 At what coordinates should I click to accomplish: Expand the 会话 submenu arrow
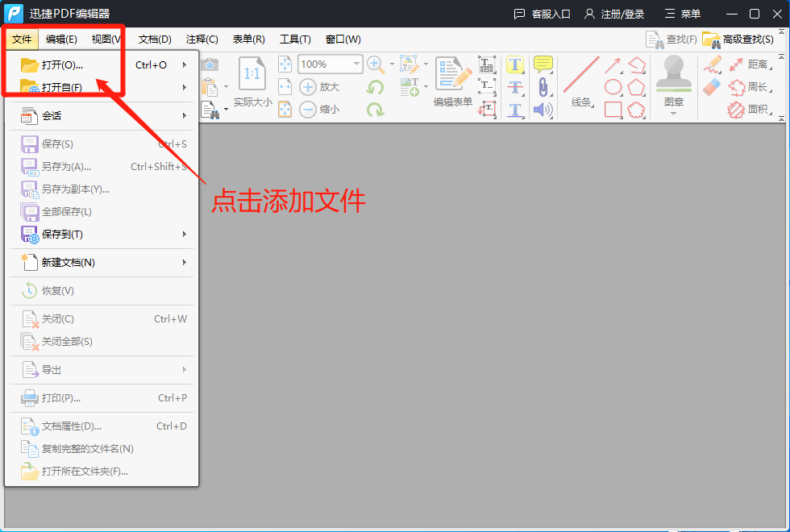tap(185, 115)
